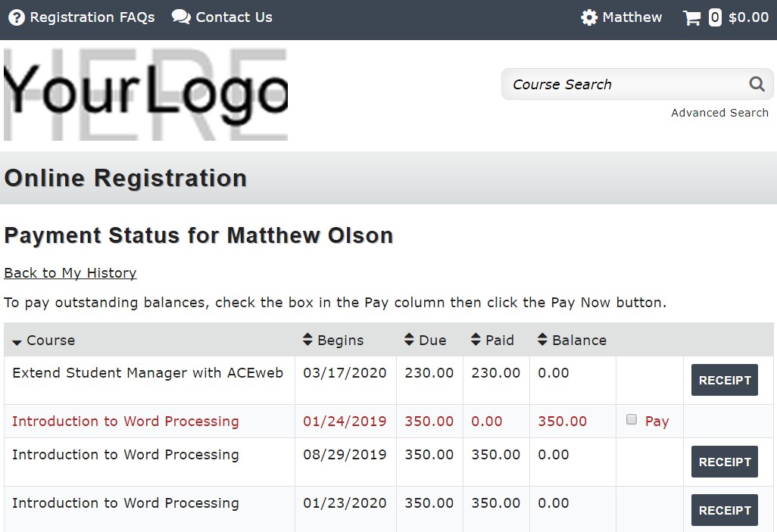
Task: Open receipt for 08/29/2019 Word Processing course
Action: (724, 462)
